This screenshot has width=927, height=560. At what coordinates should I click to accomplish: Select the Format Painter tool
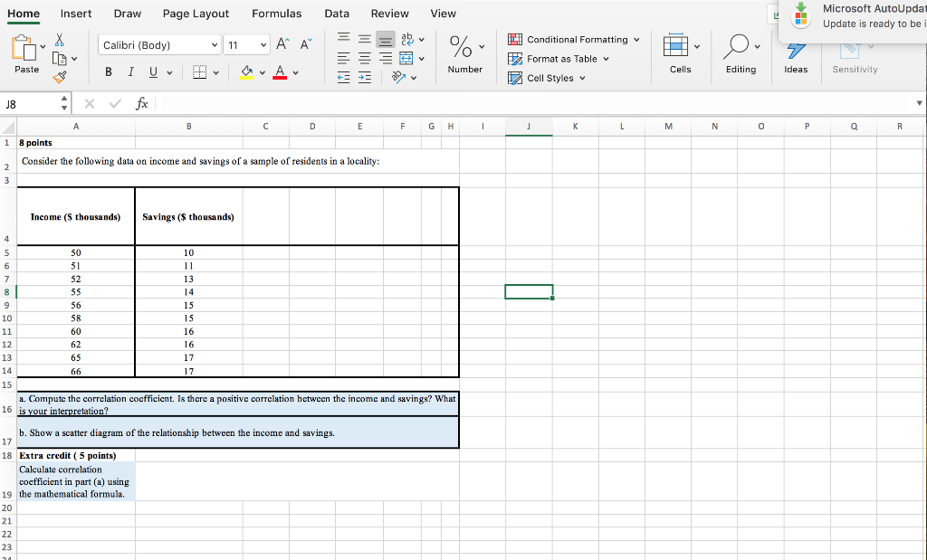click(59, 76)
